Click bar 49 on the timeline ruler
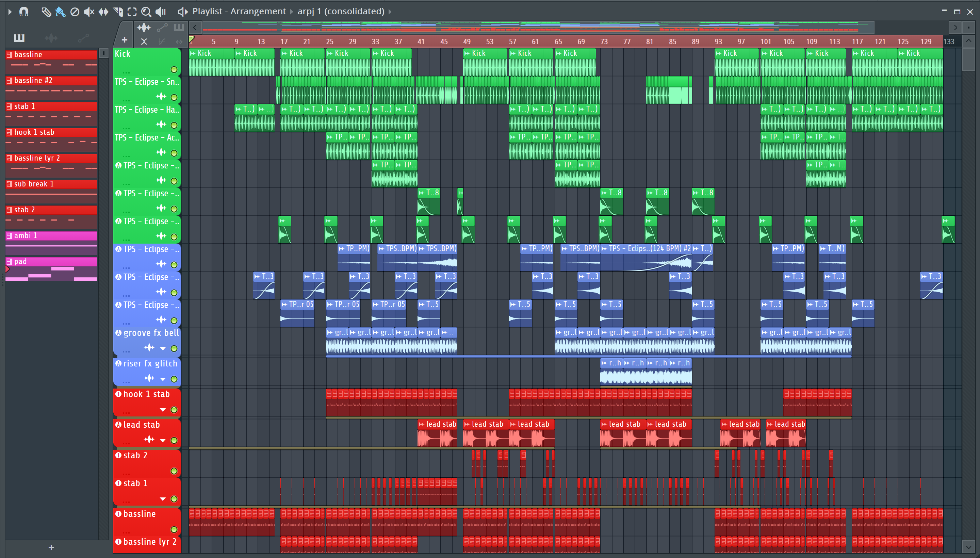Screen dimensions: 980x558 467,42
